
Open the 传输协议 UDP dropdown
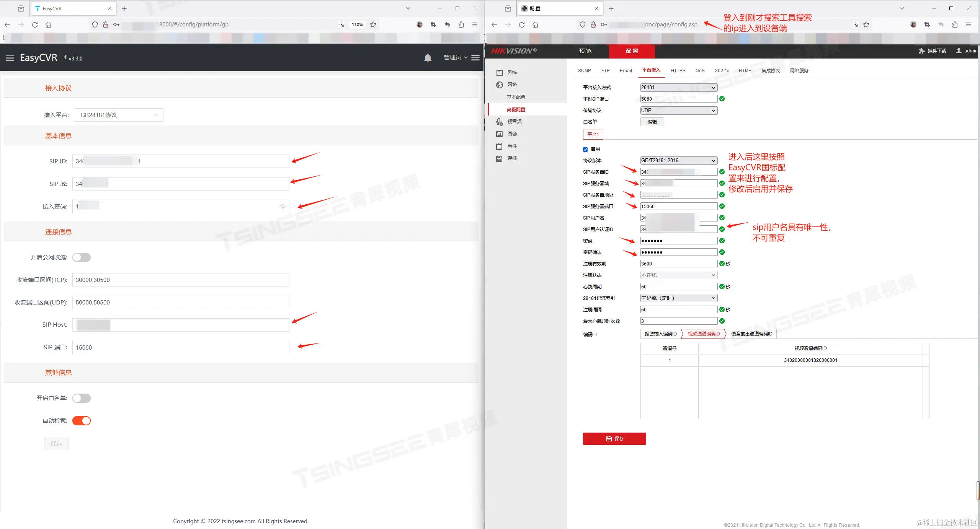(678, 111)
